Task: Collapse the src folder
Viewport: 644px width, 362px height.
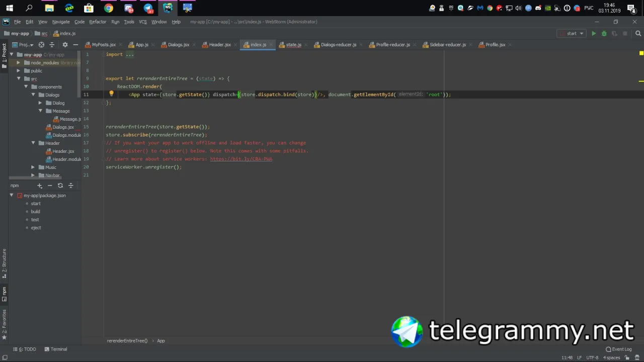Action: [19, 79]
